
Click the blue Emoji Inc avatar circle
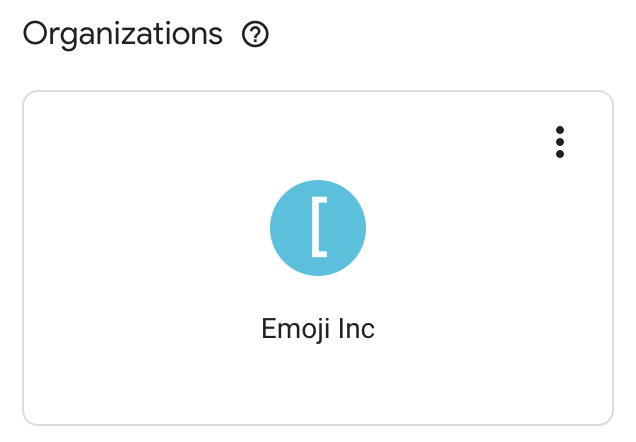(318, 228)
